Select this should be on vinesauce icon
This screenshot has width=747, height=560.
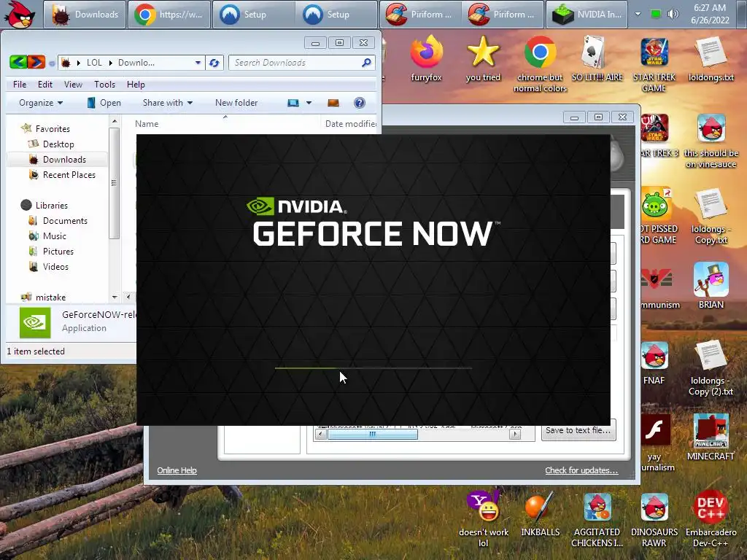(x=711, y=141)
